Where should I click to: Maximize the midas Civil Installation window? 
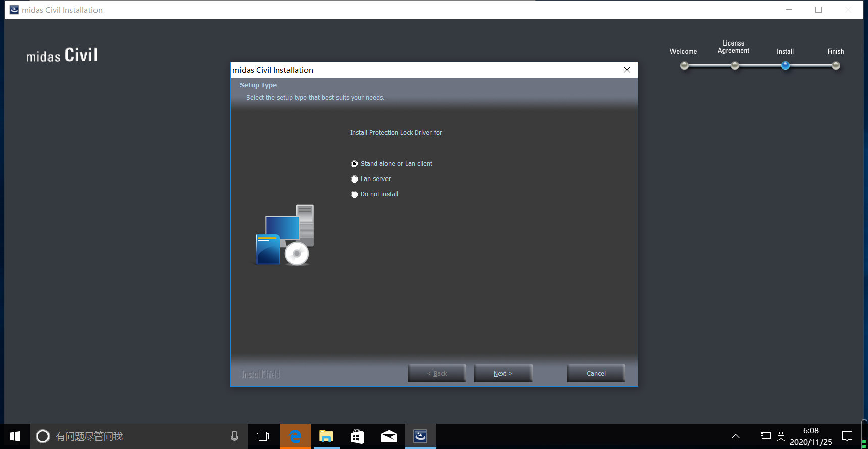point(818,10)
